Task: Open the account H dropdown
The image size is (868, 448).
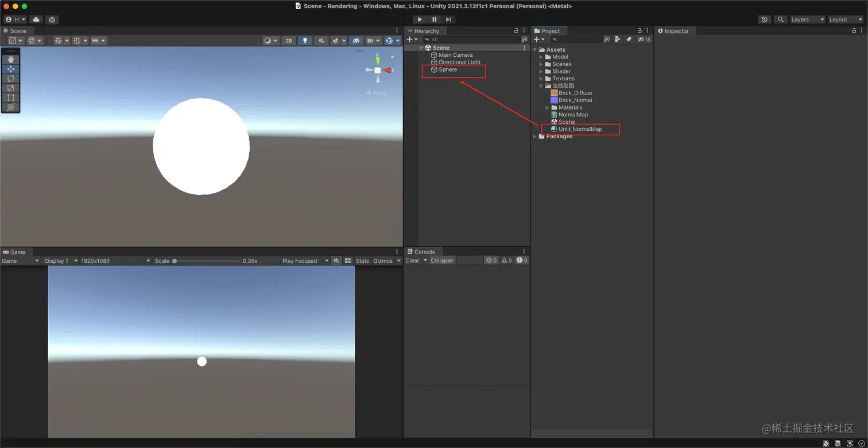Action: coord(15,20)
